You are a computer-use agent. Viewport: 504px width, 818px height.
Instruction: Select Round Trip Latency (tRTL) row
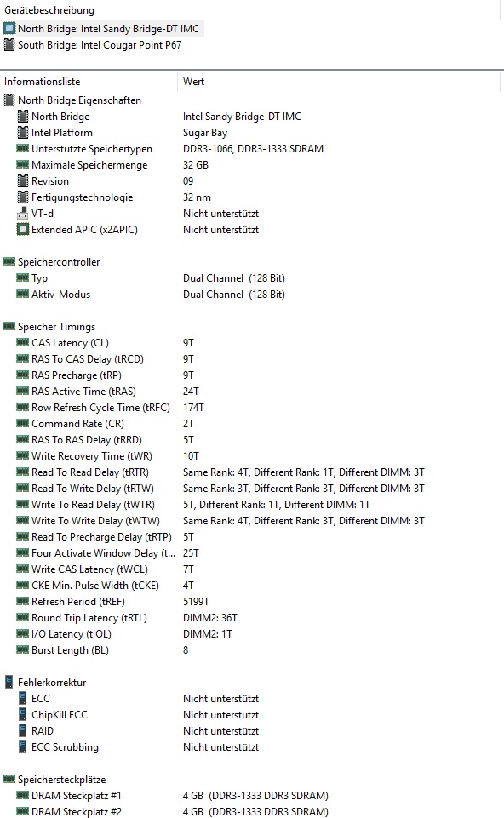point(89,618)
